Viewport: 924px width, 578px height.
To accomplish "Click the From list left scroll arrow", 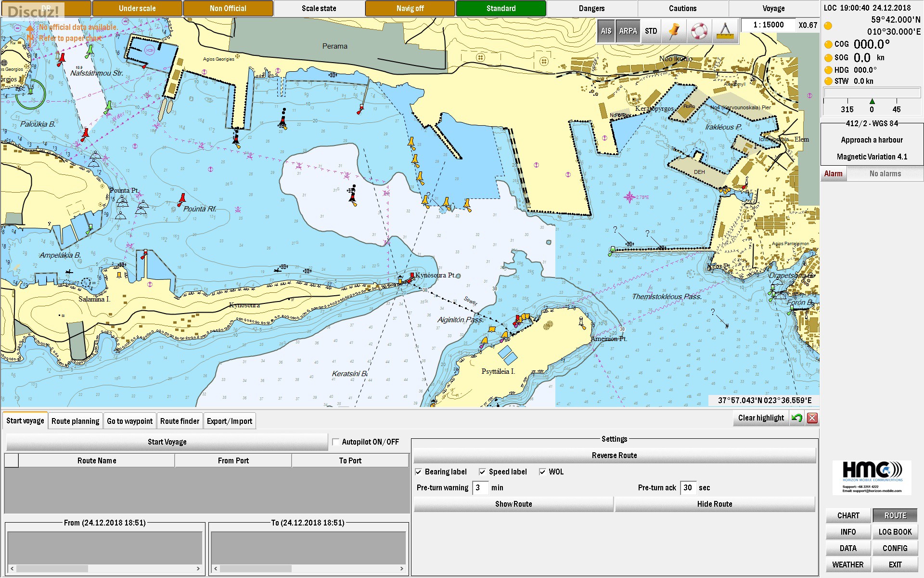I will 12,569.
